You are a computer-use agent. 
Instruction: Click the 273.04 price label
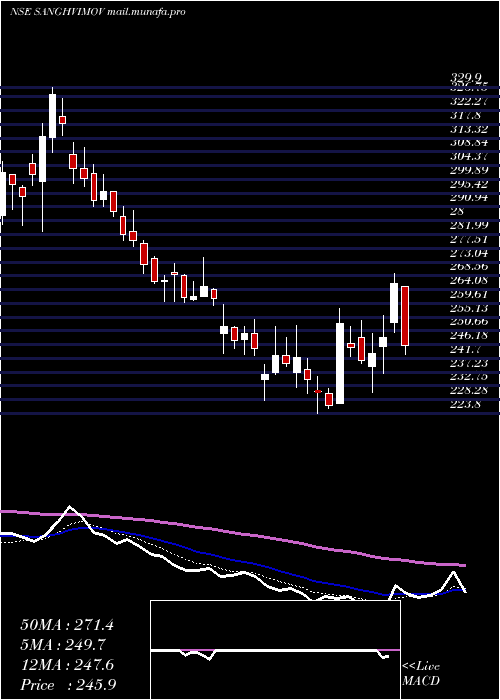click(469, 253)
